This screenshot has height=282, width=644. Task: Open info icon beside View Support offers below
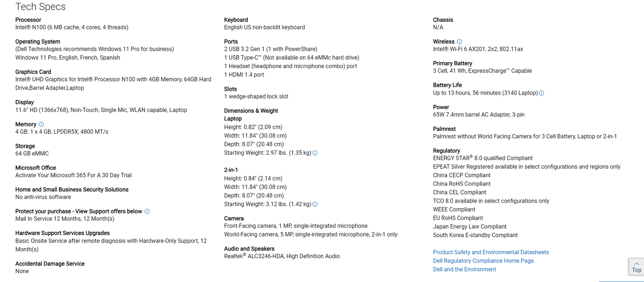[147, 211]
